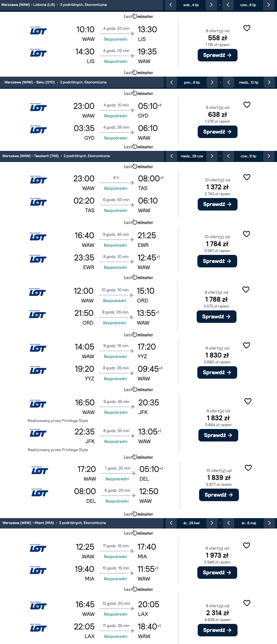Click heart icon for Delhi 1 839 zł offer
277x644 pixels.
click(x=248, y=468)
